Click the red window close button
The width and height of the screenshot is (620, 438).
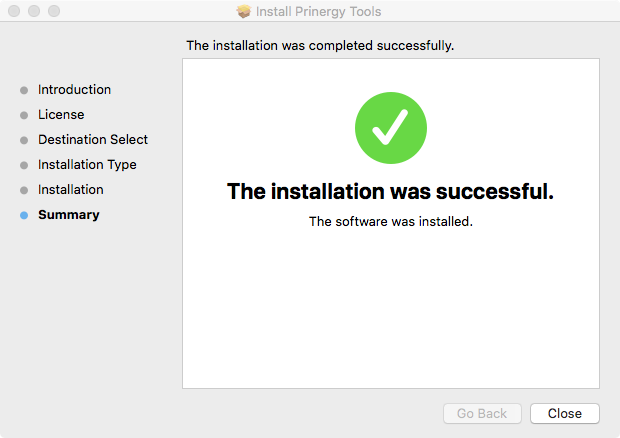(x=13, y=12)
